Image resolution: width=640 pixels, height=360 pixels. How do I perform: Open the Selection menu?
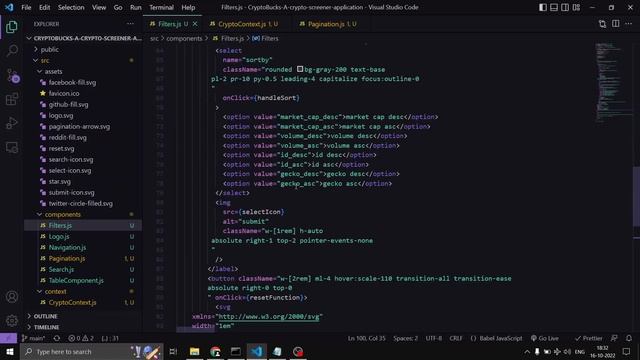click(71, 7)
